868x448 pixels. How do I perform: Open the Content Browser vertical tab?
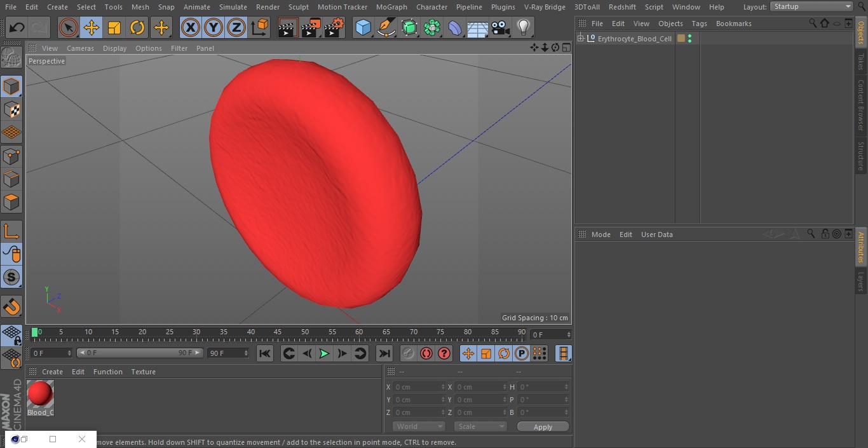pos(861,105)
